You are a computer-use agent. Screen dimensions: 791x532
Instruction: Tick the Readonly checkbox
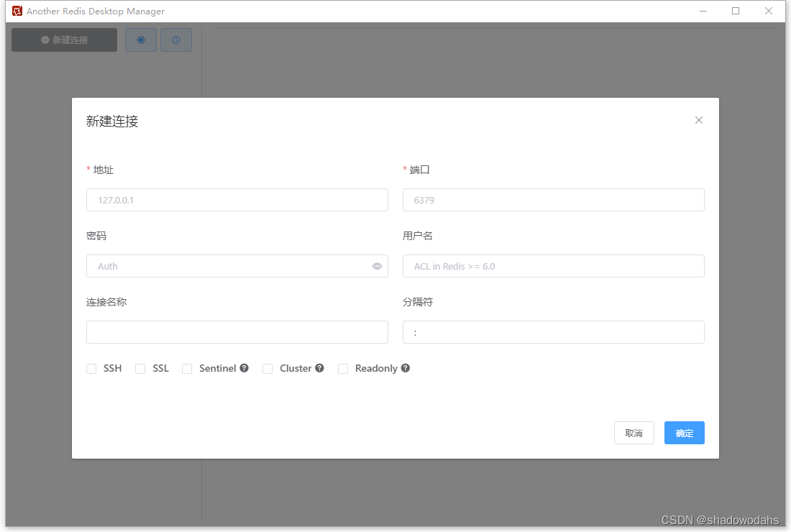(x=343, y=369)
